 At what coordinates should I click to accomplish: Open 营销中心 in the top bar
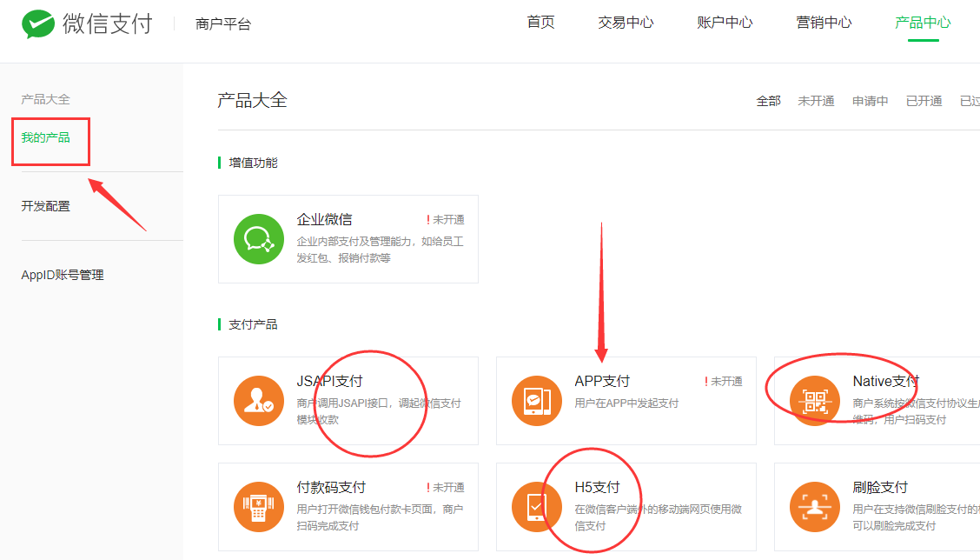click(x=824, y=23)
